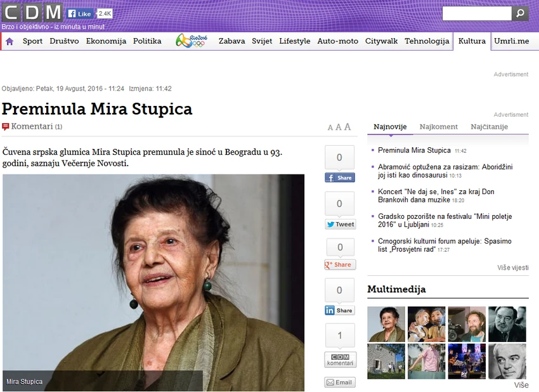Image resolution: width=539 pixels, height=392 pixels.
Task: Select the smallest font size A
Action: point(330,127)
